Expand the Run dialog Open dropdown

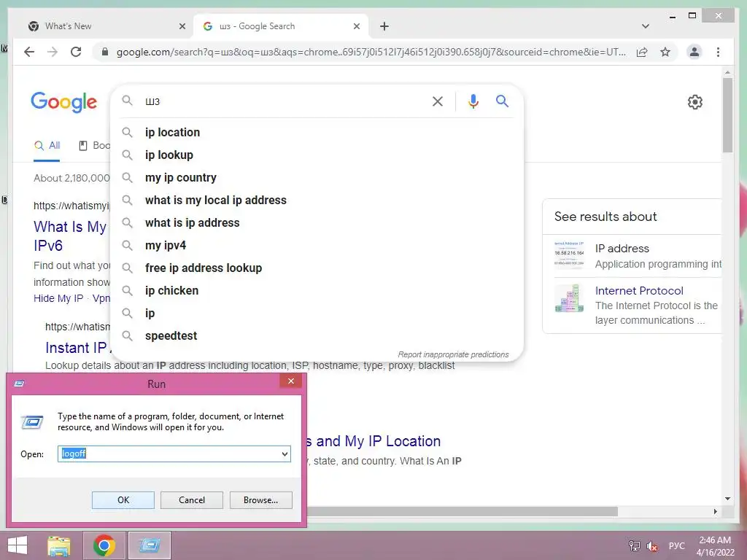point(285,454)
